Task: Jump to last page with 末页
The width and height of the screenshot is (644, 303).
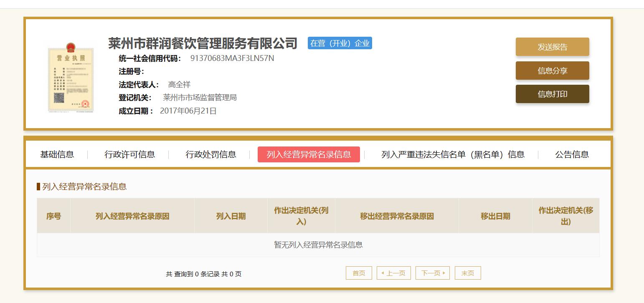Action: pos(468,273)
